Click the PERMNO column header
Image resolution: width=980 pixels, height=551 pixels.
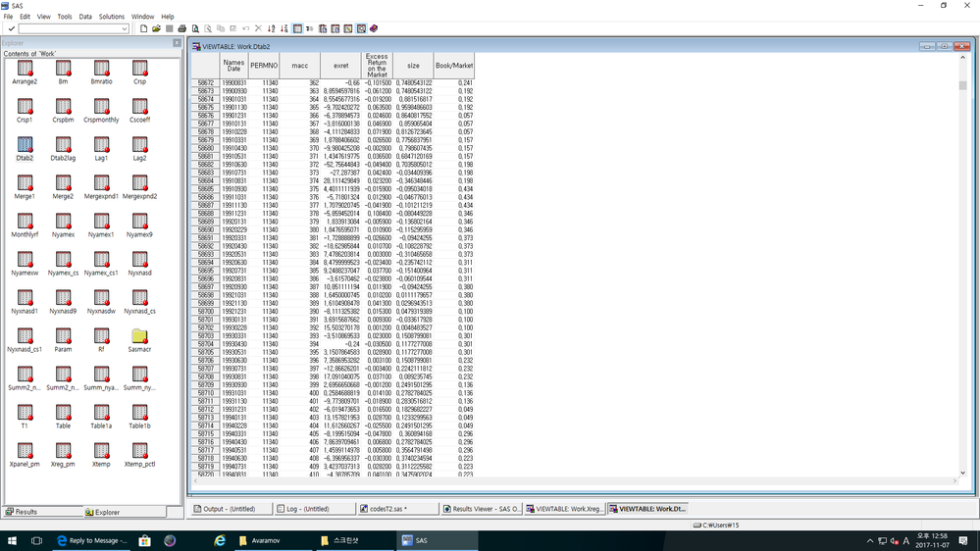click(264, 66)
